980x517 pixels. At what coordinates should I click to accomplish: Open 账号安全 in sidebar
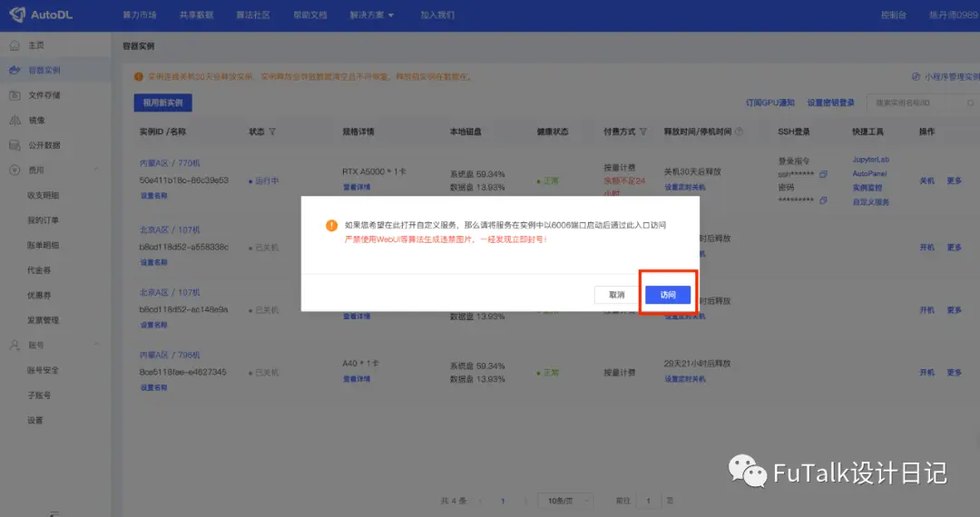pyautogui.click(x=44, y=370)
